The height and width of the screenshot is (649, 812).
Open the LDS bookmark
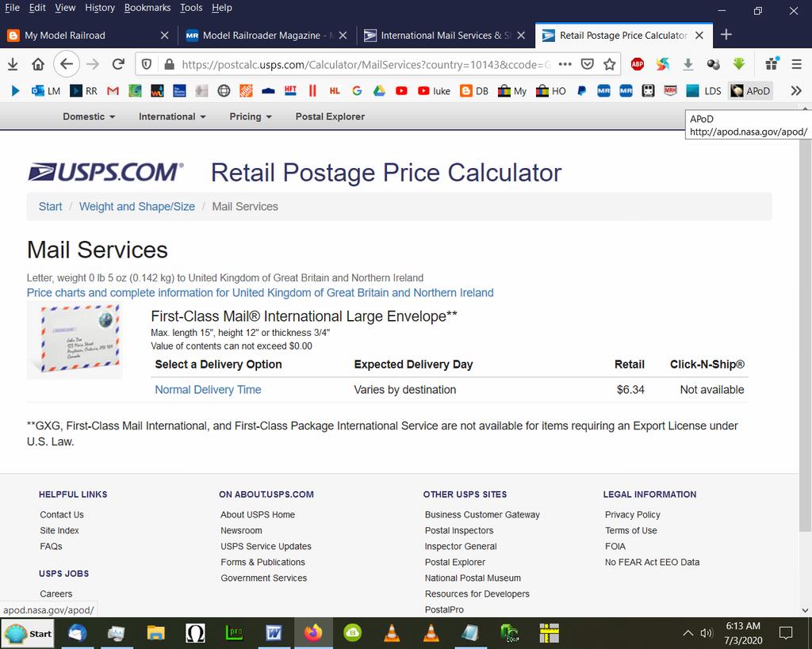(703, 91)
